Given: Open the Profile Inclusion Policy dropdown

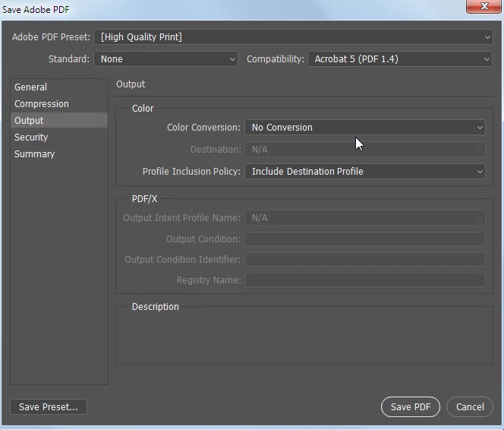Looking at the screenshot, I should pos(365,172).
